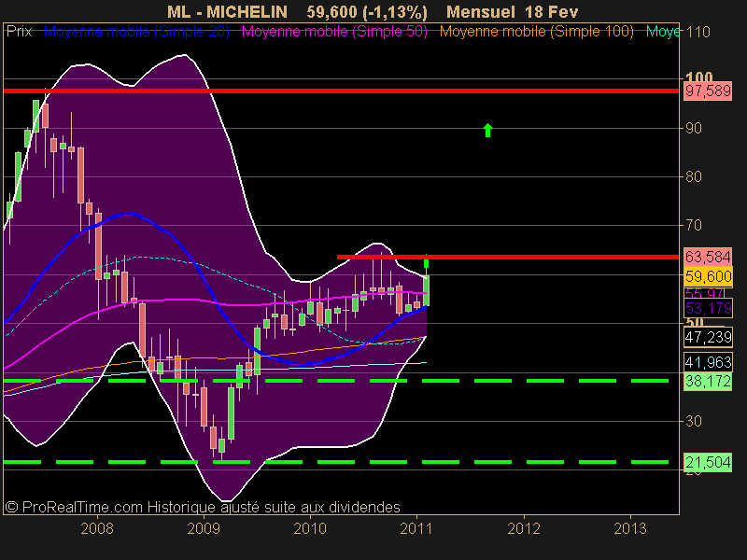Click the 38,172 support price label
This screenshot has width=747, height=560.
coord(708,381)
